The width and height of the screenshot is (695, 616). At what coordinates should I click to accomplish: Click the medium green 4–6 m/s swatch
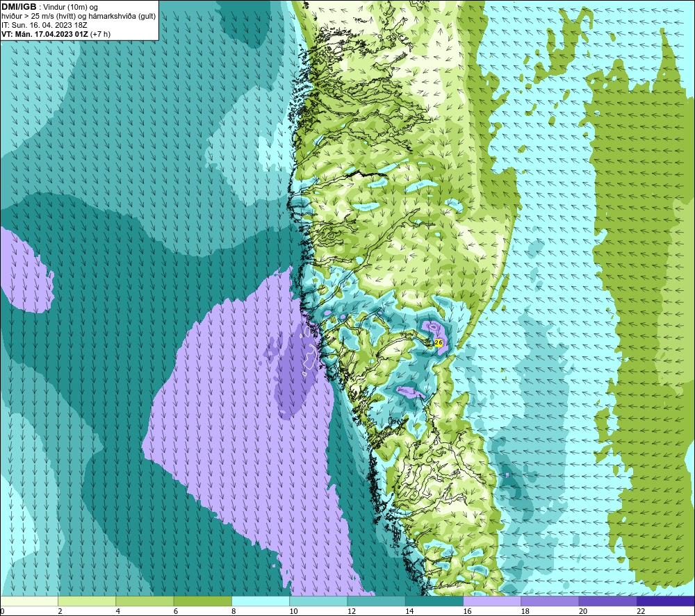tap(145, 601)
